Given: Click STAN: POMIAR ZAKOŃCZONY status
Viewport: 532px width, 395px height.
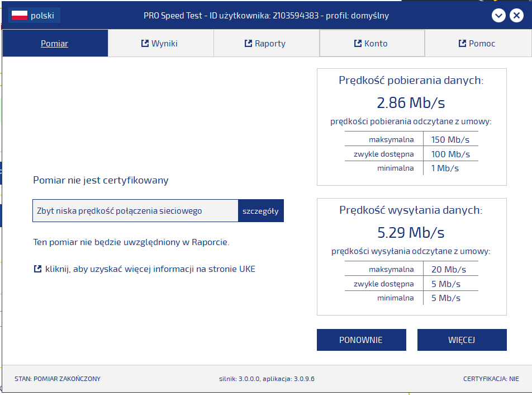Looking at the screenshot, I should pyautogui.click(x=58, y=379).
